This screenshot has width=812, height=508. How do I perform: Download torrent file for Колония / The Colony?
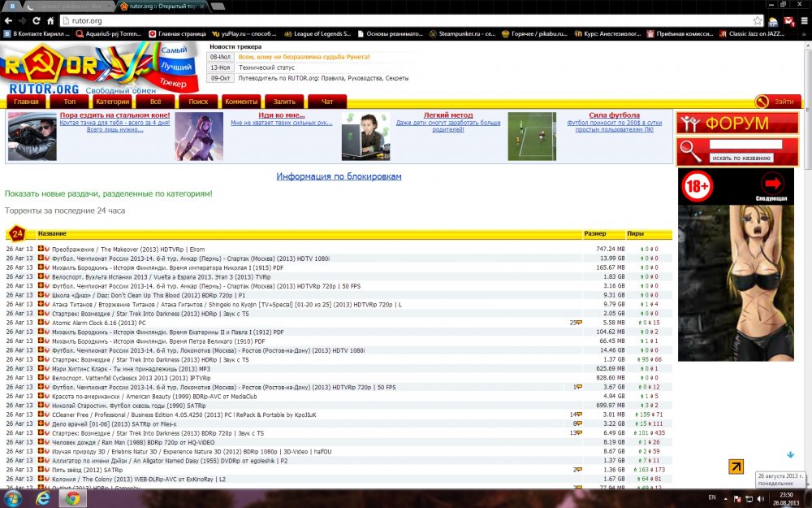click(x=41, y=479)
